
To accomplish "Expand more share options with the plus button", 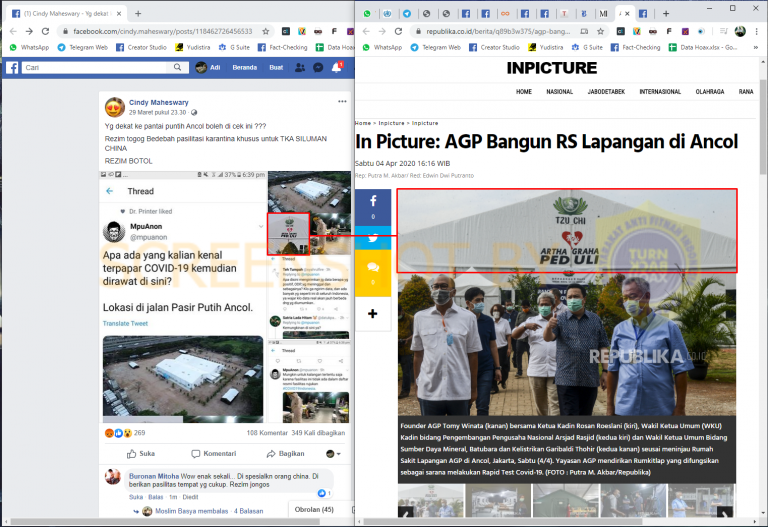I will coord(373,313).
